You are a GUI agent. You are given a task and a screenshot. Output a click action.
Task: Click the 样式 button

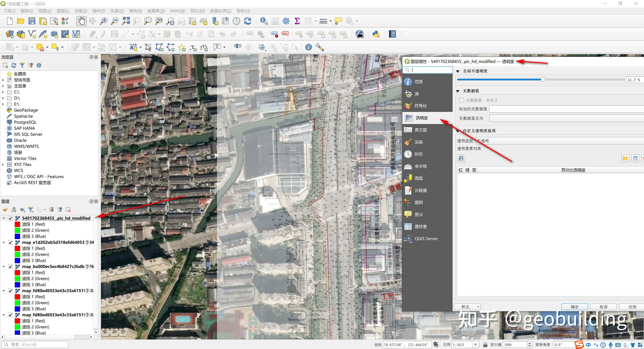(x=467, y=307)
